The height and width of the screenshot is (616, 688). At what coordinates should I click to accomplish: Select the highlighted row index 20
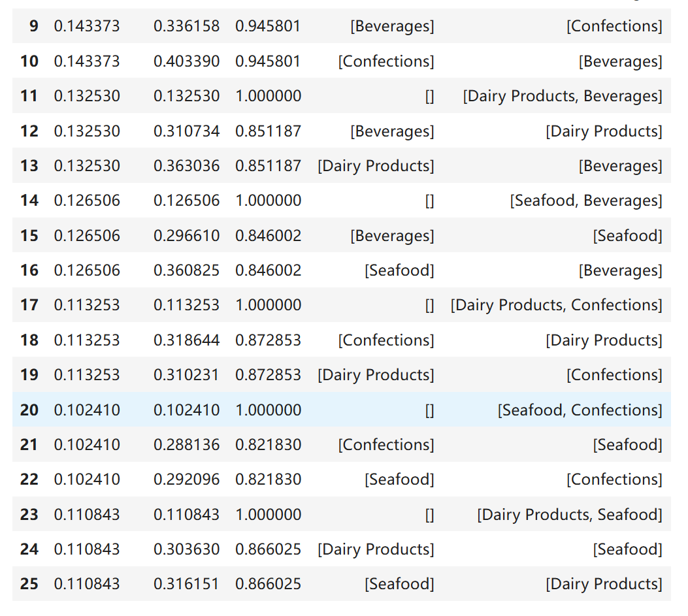click(x=29, y=410)
